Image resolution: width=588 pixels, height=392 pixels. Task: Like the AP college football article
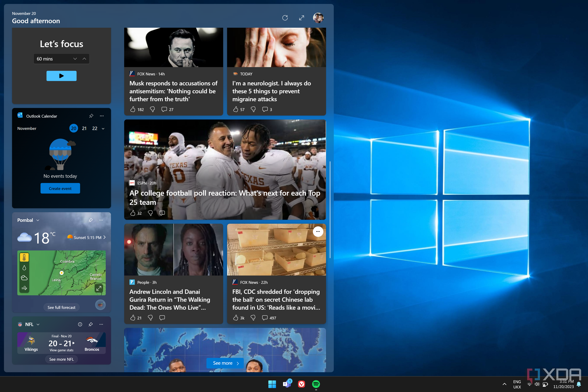point(133,213)
